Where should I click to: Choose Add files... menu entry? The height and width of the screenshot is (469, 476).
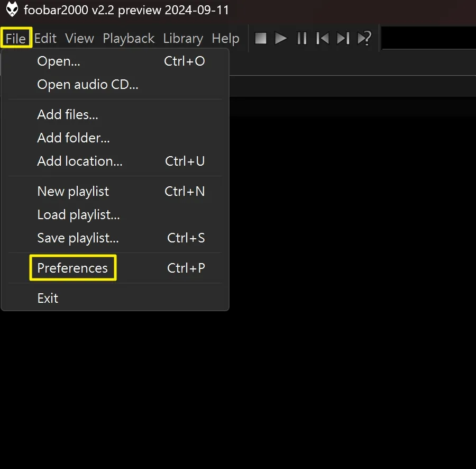point(115,114)
